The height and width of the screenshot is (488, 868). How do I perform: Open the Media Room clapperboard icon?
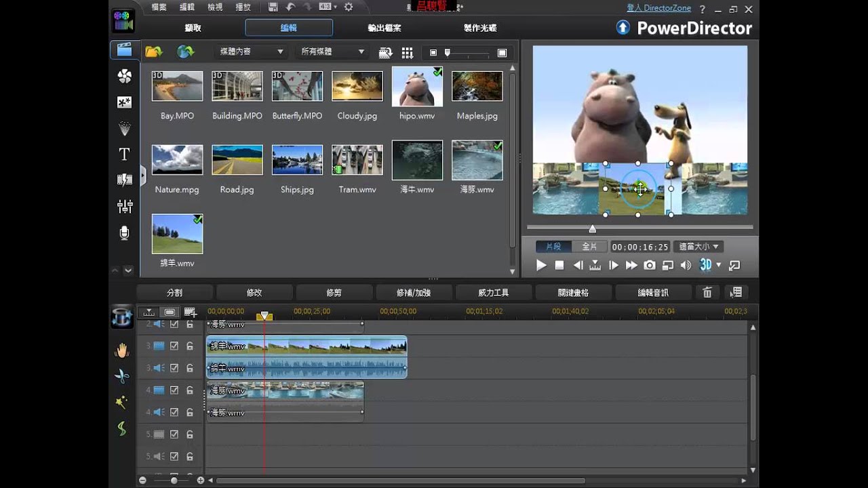(x=124, y=49)
